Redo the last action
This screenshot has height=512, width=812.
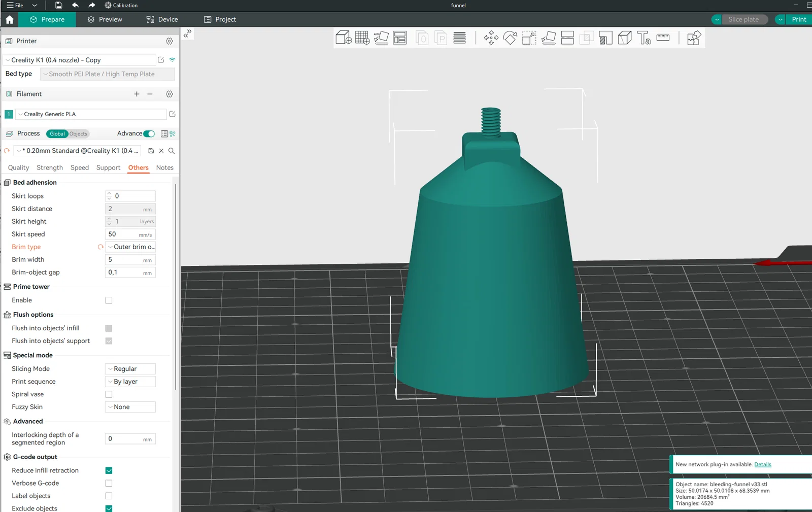[x=92, y=5]
